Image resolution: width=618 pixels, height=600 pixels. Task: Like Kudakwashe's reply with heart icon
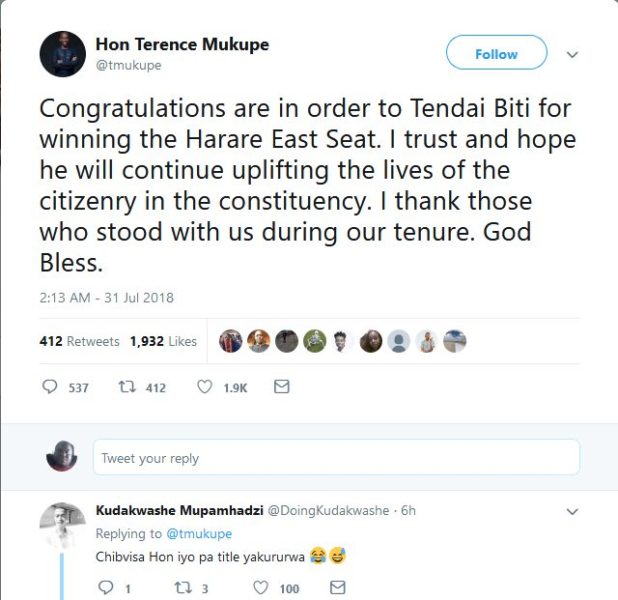[x=260, y=588]
